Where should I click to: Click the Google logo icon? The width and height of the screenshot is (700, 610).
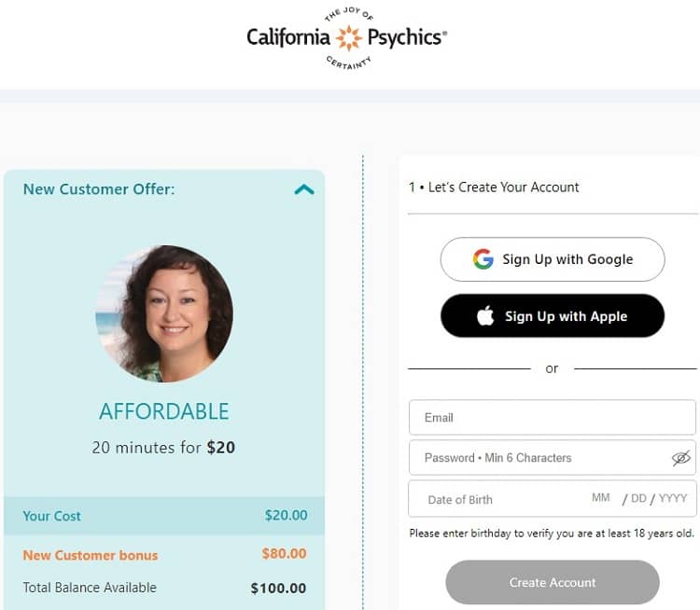(x=483, y=259)
